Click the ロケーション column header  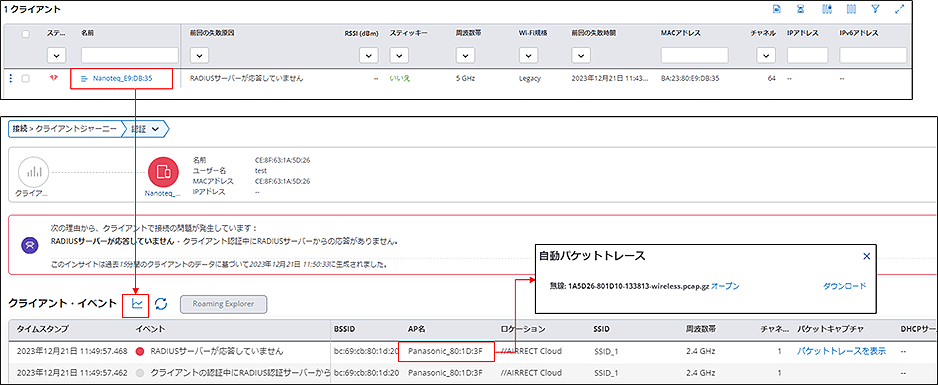523,329
